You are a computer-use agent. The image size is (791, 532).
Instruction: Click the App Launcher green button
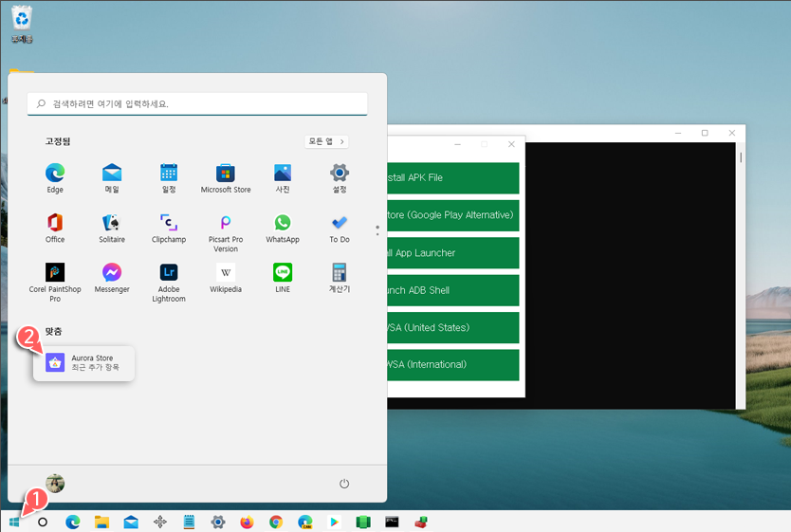point(453,252)
